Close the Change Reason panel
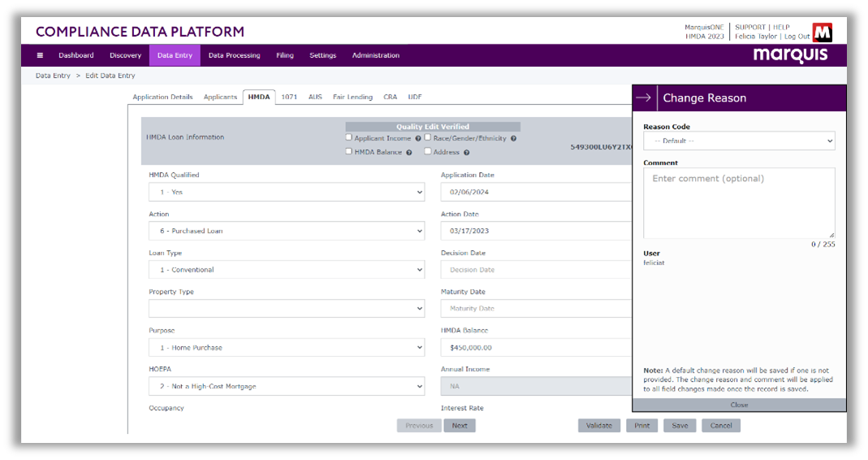Image resolution: width=868 pixels, height=460 pixels. tap(739, 405)
